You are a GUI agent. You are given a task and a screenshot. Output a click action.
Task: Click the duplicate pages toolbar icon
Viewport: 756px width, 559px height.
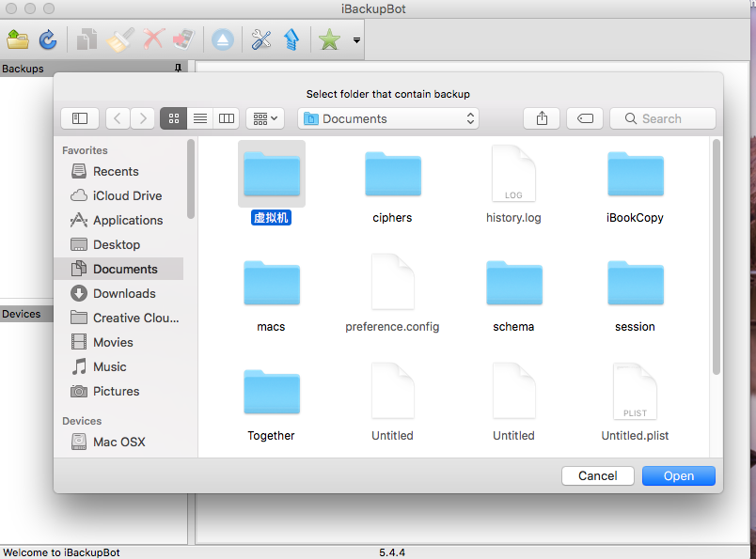pos(87,39)
